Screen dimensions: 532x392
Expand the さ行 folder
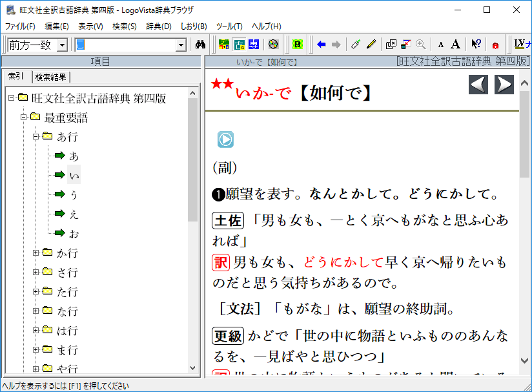pos(36,272)
